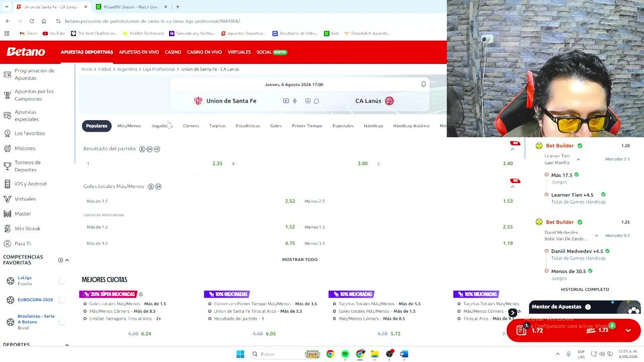Tick the Brasileirao Serie A Betano checkbox
The height and width of the screenshot is (362, 644).
62,322
